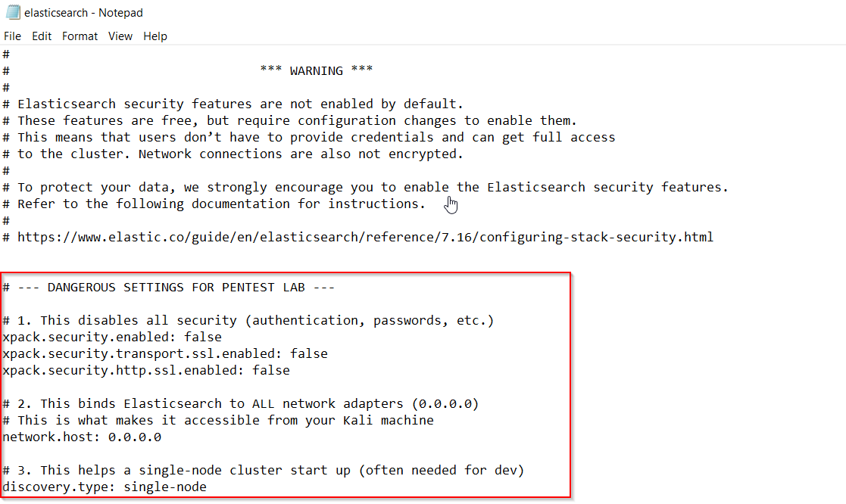
Task: Click the xpack.security.http.ssl.enabled line
Action: [146, 370]
